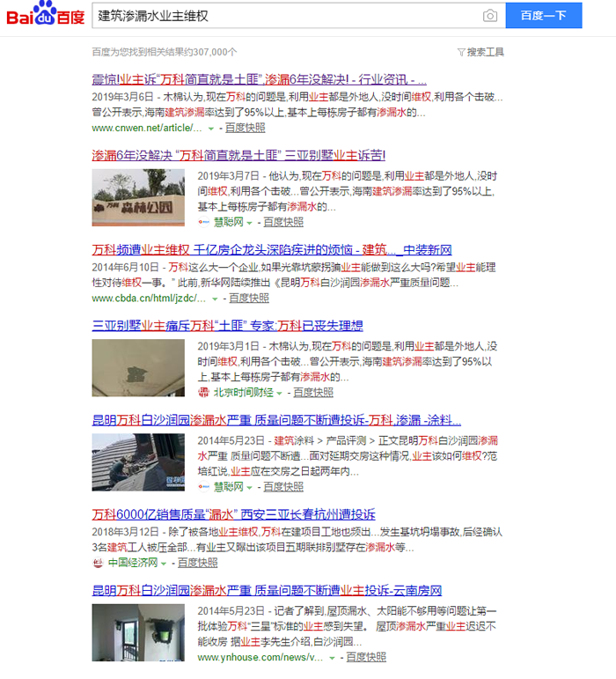Open 百度快照 for 北京时间财经 result
This screenshot has width=616, height=679.
click(x=313, y=392)
